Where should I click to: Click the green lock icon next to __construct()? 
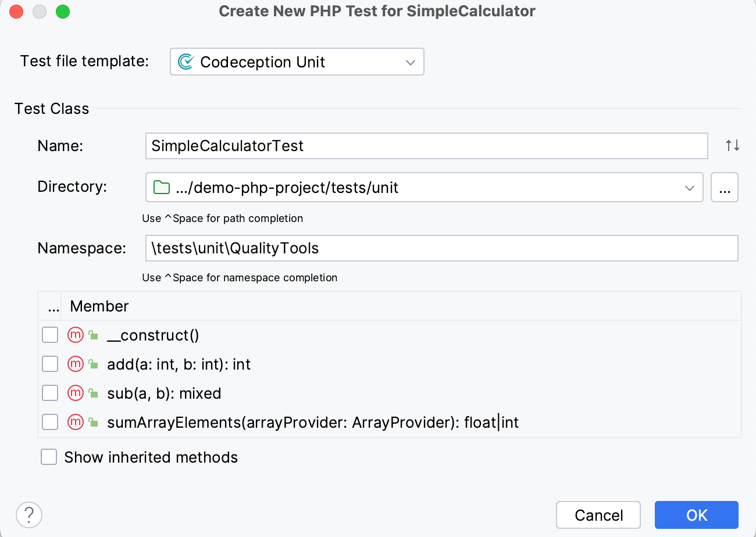[x=92, y=335]
